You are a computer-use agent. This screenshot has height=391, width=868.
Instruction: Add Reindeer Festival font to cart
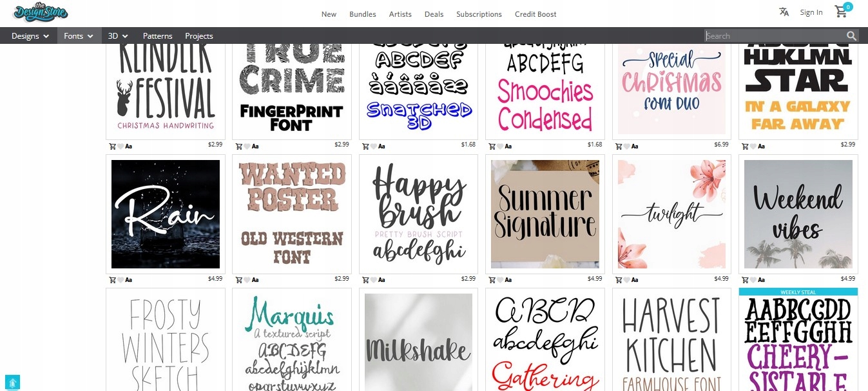coord(112,146)
